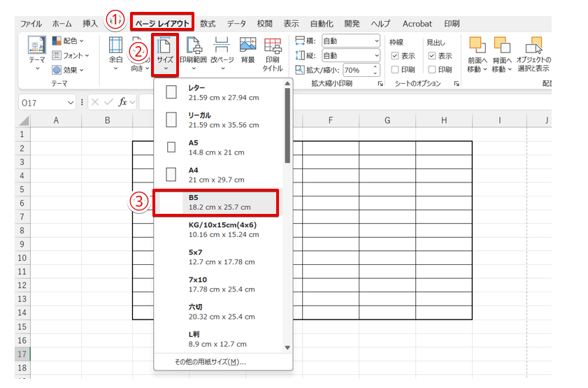Select row 5 header
This screenshot has width=588, height=388.
tap(22, 189)
